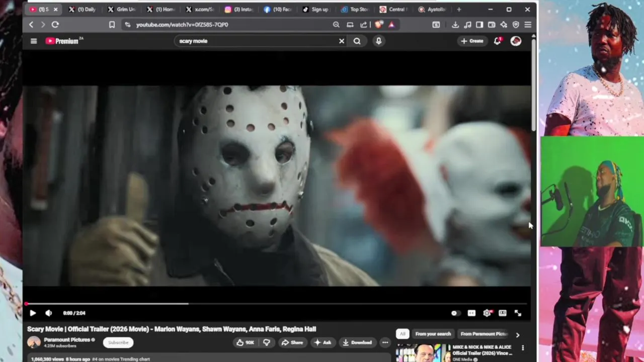Subscribe to Paramount Pictures
Viewport: 644px width, 362px height.
[118, 343]
